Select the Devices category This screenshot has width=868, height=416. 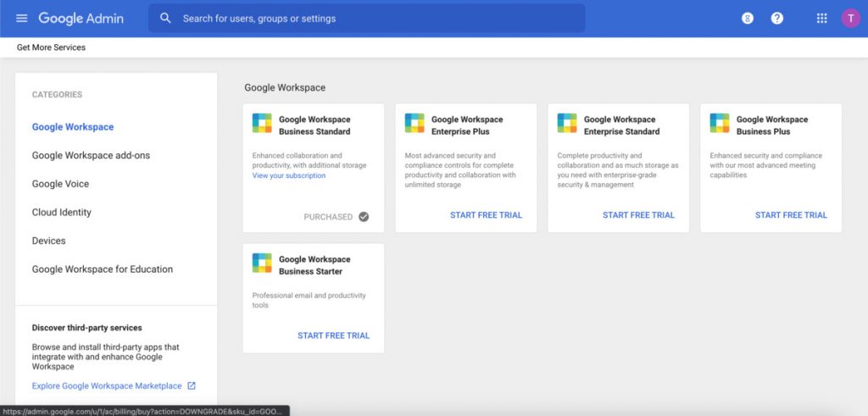[48, 241]
